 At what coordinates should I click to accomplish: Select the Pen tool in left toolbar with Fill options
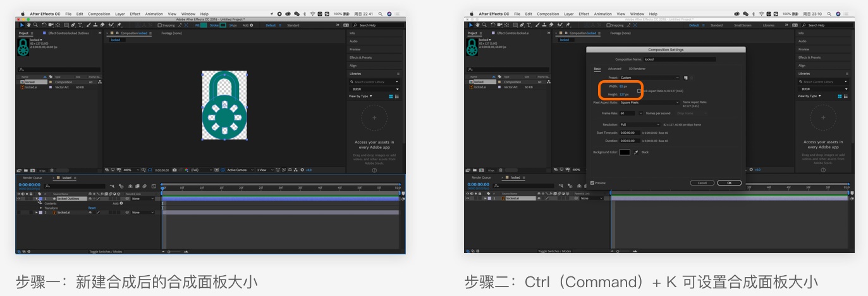[x=73, y=25]
